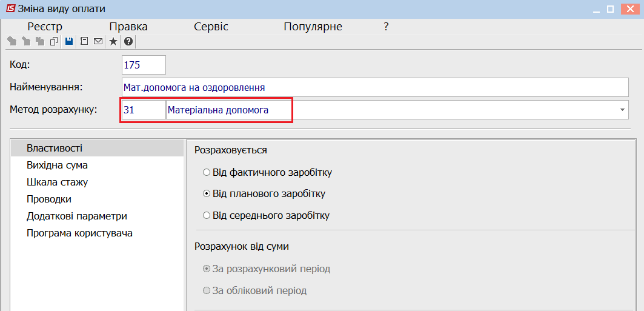Image resolution: width=644 pixels, height=311 pixels.
Task: Click the first gray toolbar icon
Action: pos(12,41)
